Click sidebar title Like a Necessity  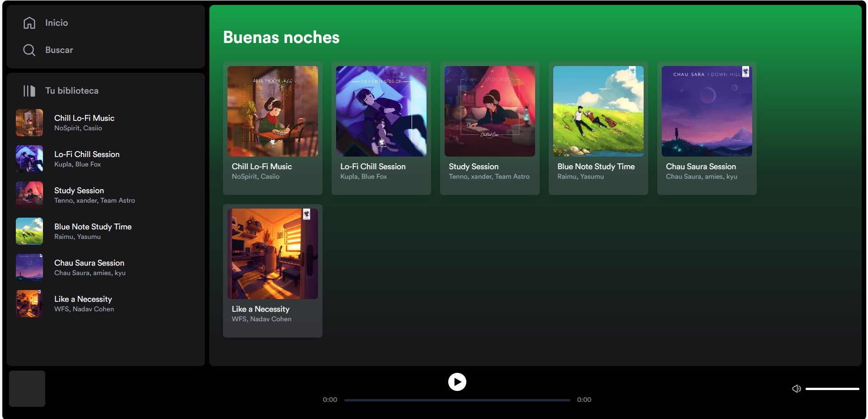coord(83,299)
